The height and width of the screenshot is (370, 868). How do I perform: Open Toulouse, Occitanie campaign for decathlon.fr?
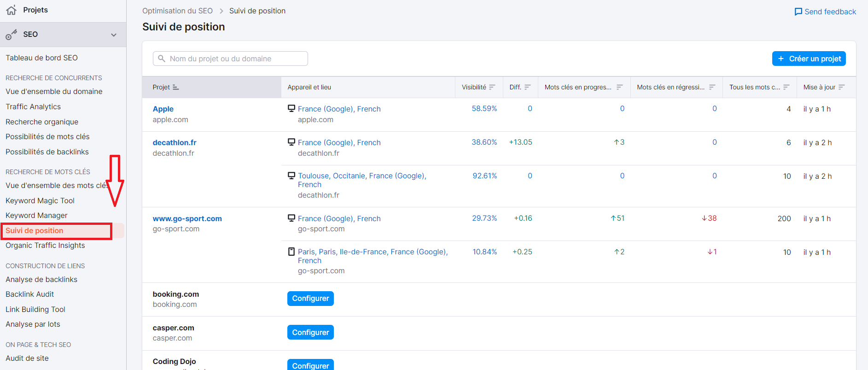pos(362,180)
